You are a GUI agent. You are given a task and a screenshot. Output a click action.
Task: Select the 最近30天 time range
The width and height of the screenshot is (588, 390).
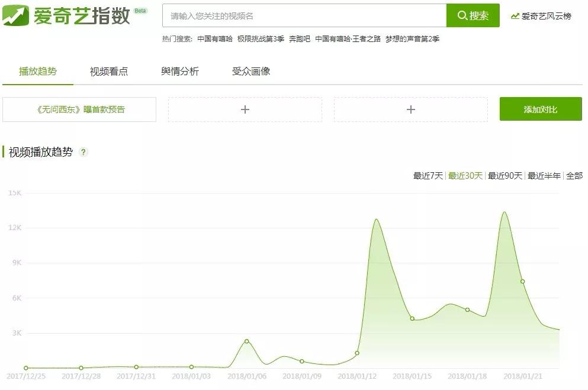tap(465, 176)
